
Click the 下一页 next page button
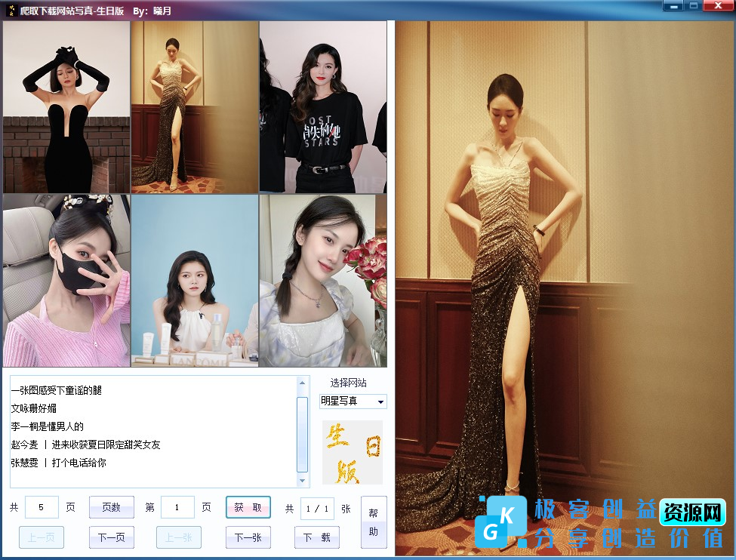(111, 537)
